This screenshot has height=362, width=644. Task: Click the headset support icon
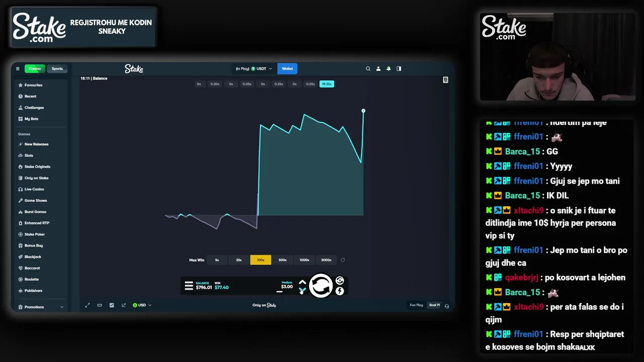447,306
